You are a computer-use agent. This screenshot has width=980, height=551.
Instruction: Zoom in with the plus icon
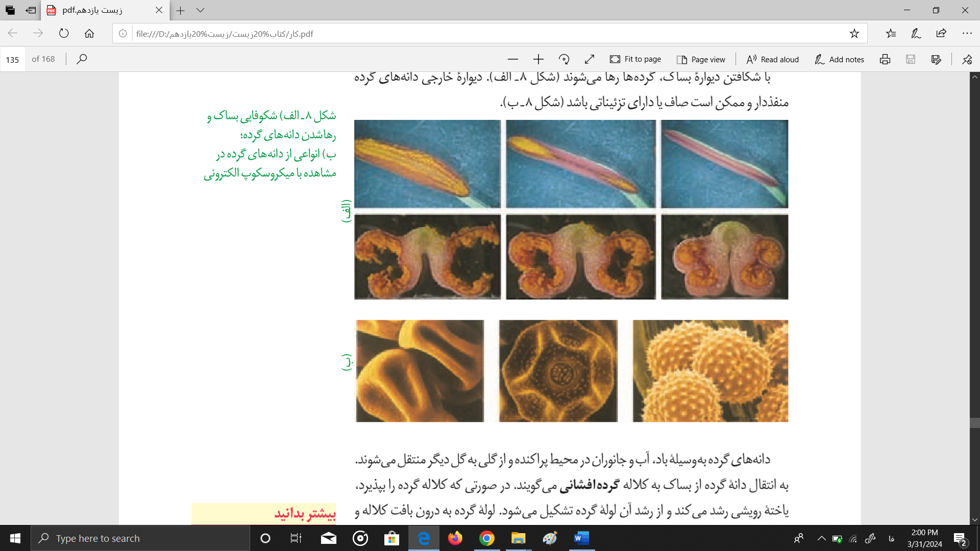click(x=538, y=59)
